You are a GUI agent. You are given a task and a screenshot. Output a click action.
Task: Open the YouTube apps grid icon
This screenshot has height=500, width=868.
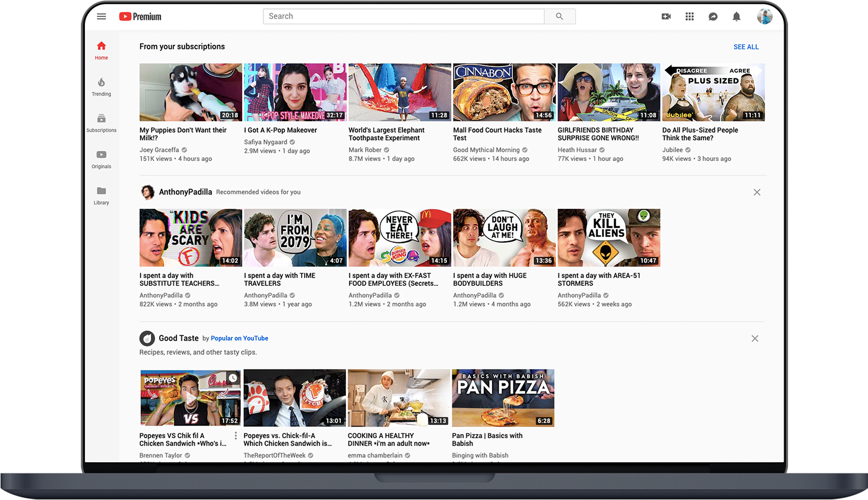tap(689, 16)
